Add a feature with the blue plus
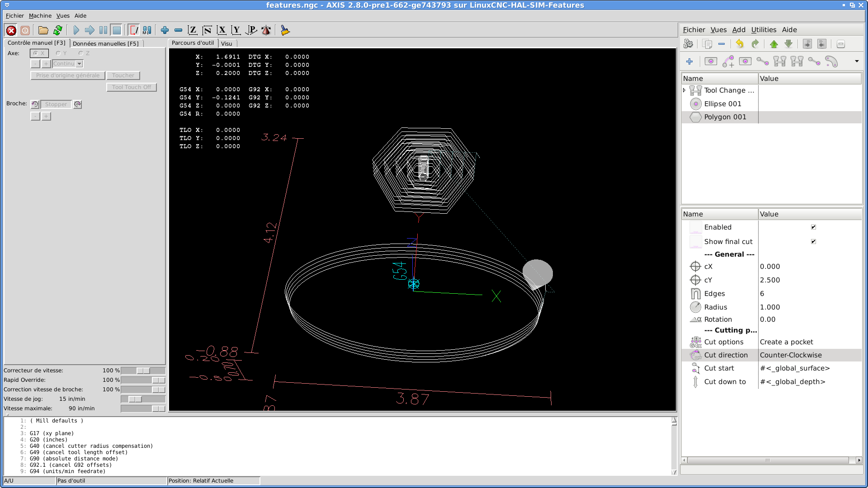Viewport: 868px width, 488px height. click(x=689, y=61)
